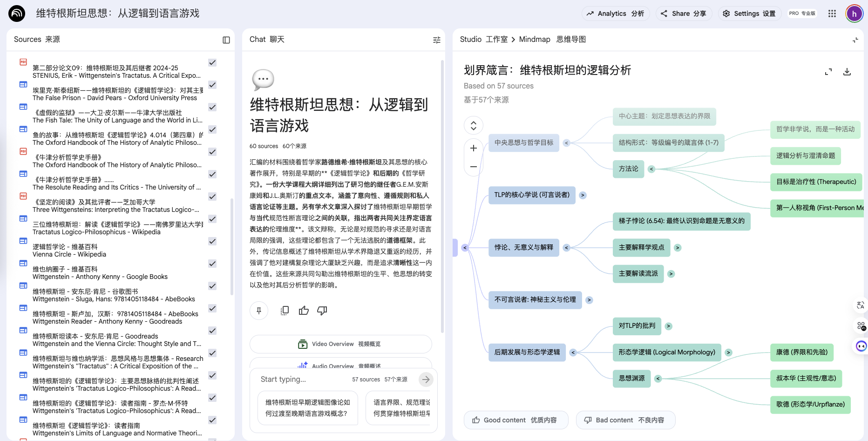Image resolution: width=868 pixels, height=441 pixels.
Task: Expand mindmap to fullscreen
Action: pyautogui.click(x=828, y=72)
